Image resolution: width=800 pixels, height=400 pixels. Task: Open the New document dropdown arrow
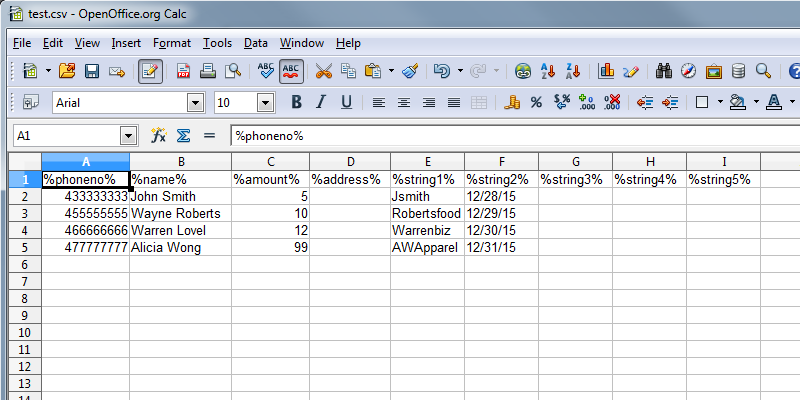(x=48, y=71)
